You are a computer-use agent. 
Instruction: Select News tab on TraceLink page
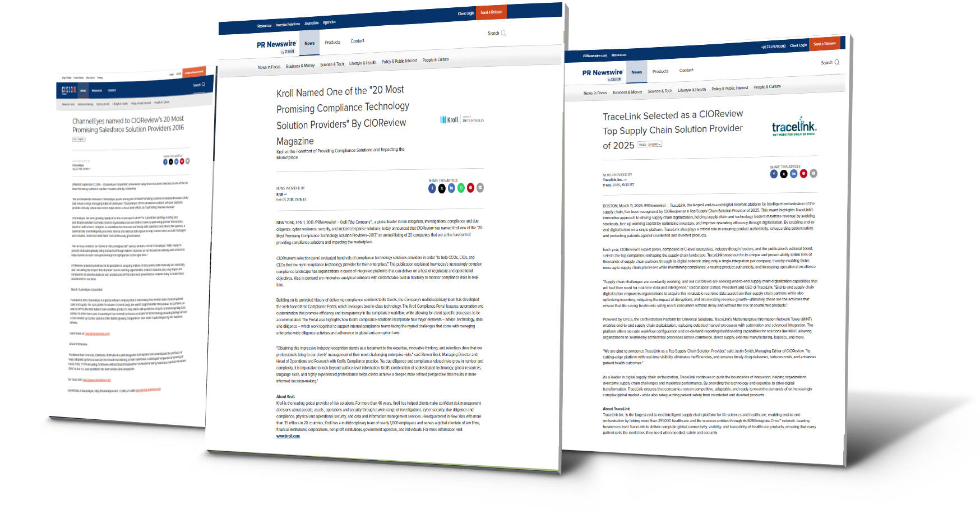(637, 72)
